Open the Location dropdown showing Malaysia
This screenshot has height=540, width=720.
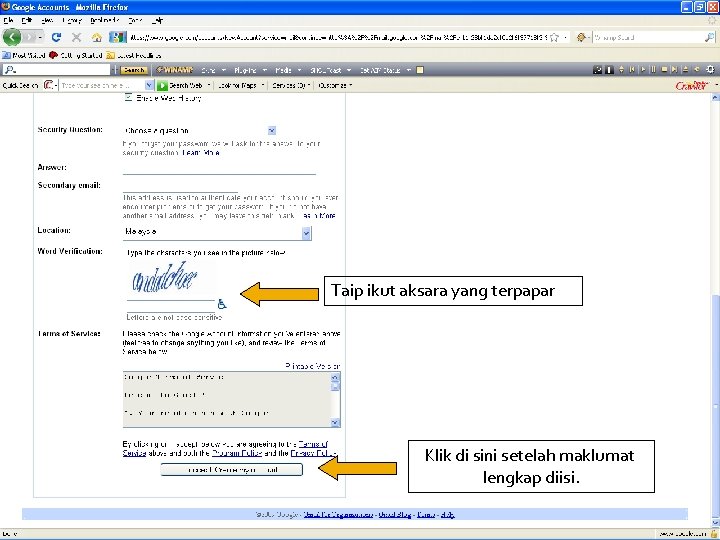[306, 233]
